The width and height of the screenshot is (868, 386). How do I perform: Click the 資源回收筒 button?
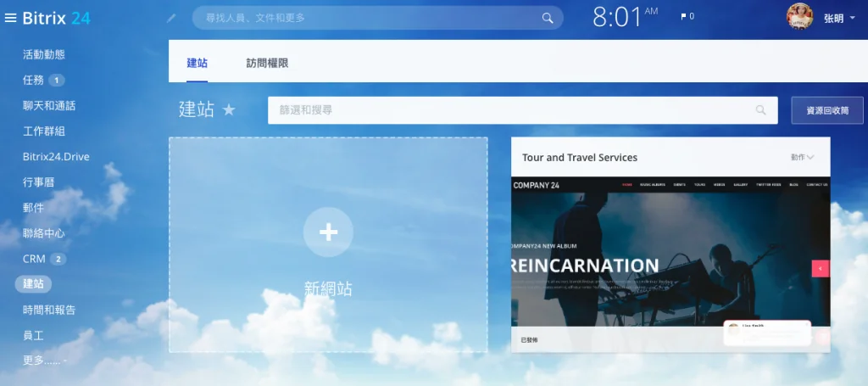click(x=827, y=110)
